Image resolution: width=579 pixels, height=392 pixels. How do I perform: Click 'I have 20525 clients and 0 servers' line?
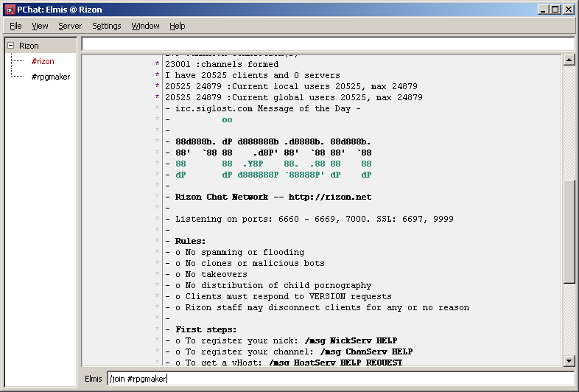coord(253,75)
